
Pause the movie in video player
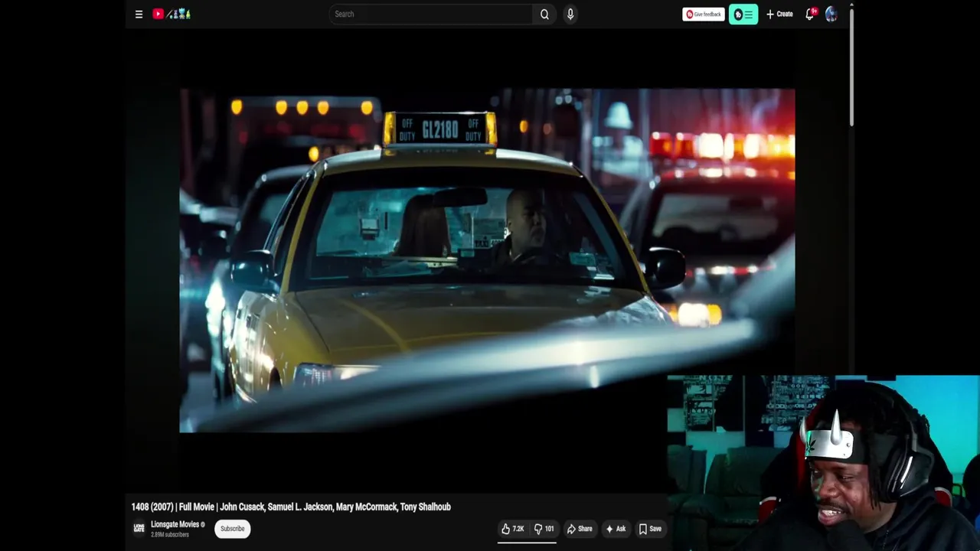tap(487, 260)
